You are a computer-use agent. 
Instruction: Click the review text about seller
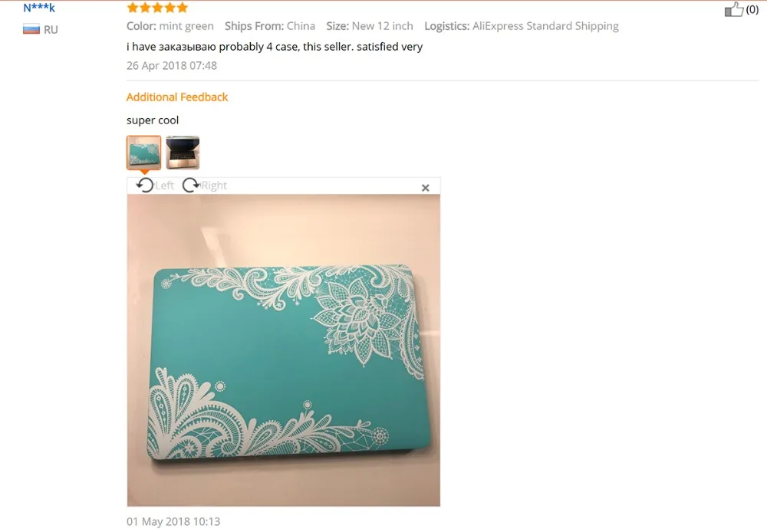tap(275, 47)
